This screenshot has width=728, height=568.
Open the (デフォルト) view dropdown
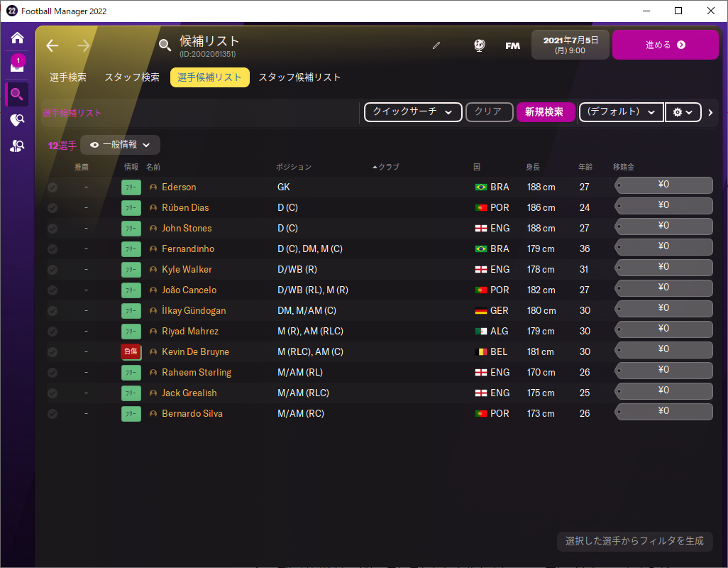coord(622,112)
